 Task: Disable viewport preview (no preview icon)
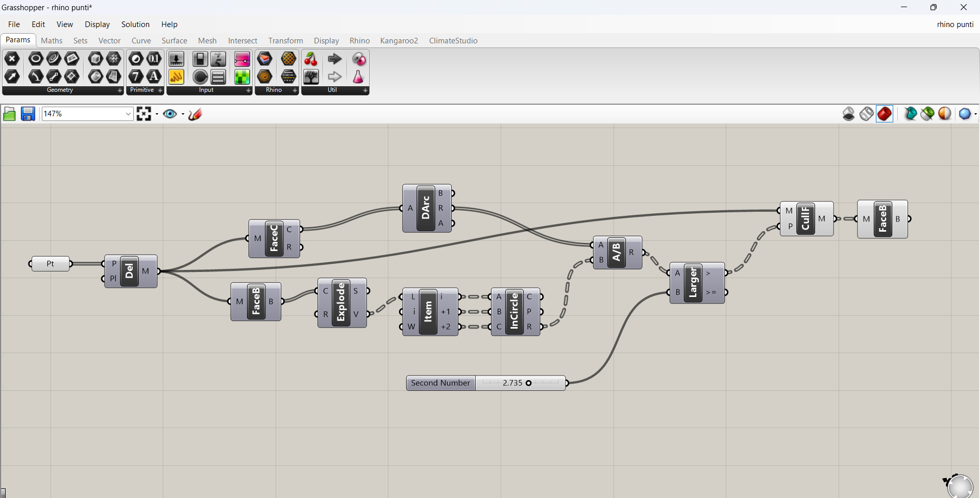[849, 114]
